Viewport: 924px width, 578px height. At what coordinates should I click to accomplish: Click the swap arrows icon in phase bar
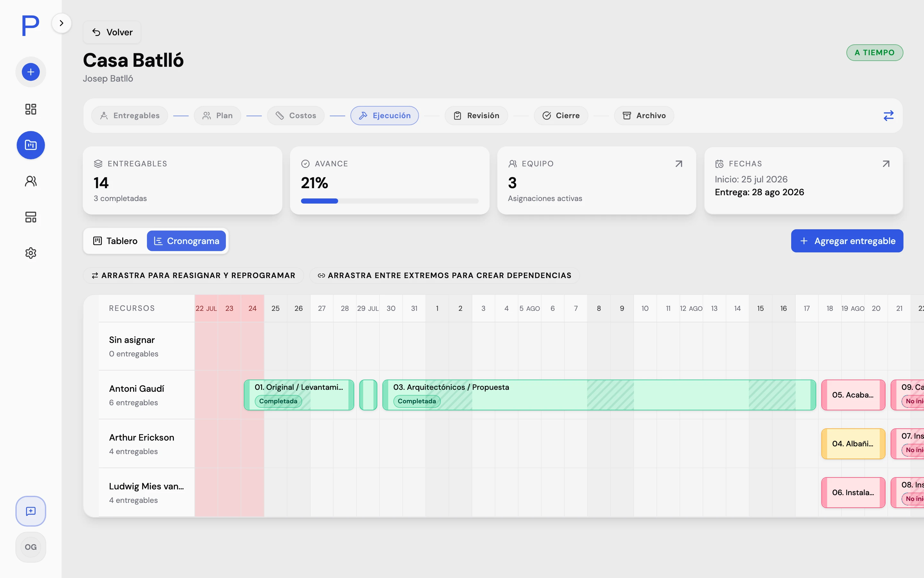888,116
